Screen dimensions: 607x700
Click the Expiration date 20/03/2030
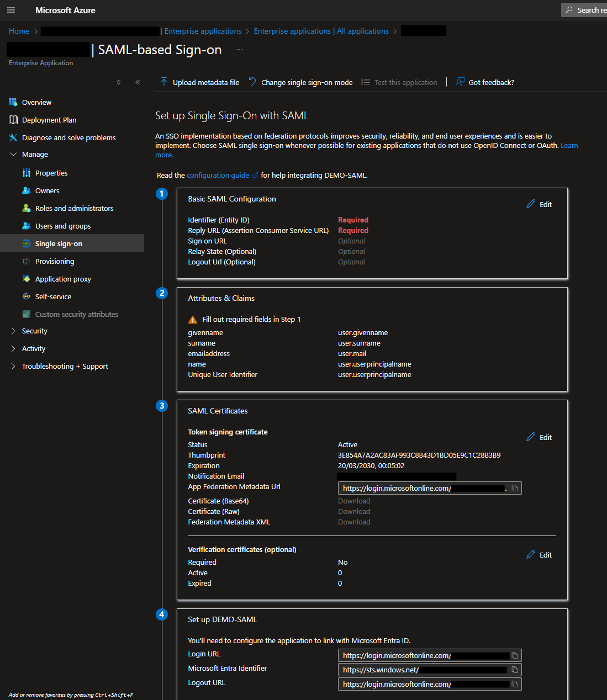371,466
